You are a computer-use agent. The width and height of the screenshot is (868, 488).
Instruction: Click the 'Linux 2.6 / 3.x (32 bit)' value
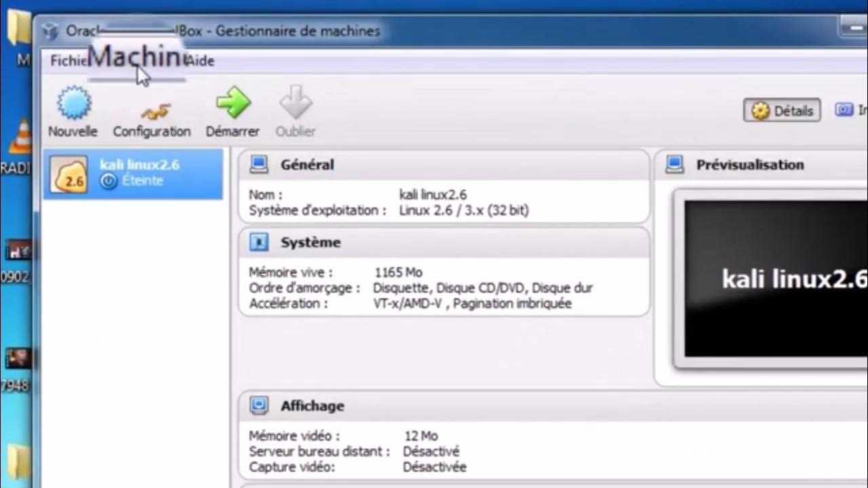click(464, 210)
